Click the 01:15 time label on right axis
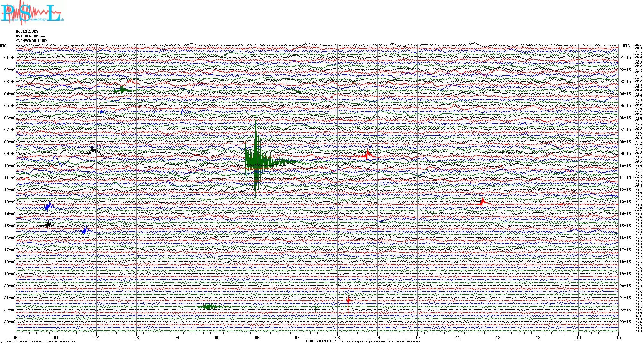The width and height of the screenshot is (644, 346). (625, 58)
